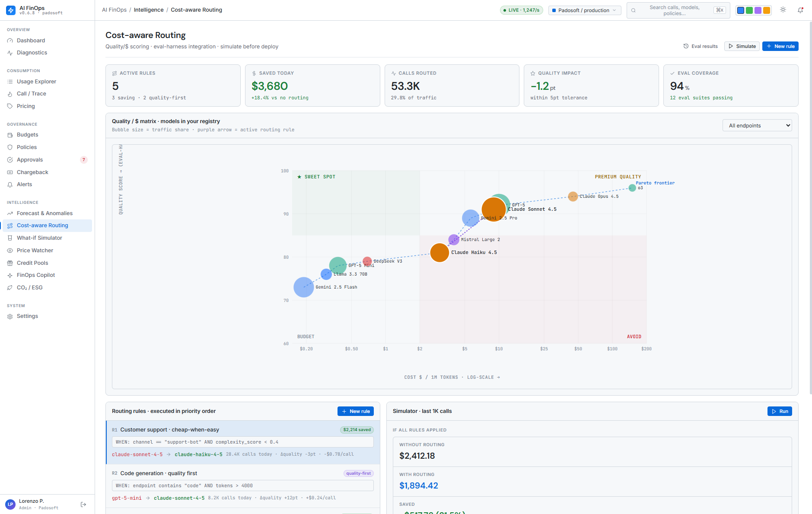Click the Simulate button
This screenshot has height=514, width=812.
[x=742, y=46]
